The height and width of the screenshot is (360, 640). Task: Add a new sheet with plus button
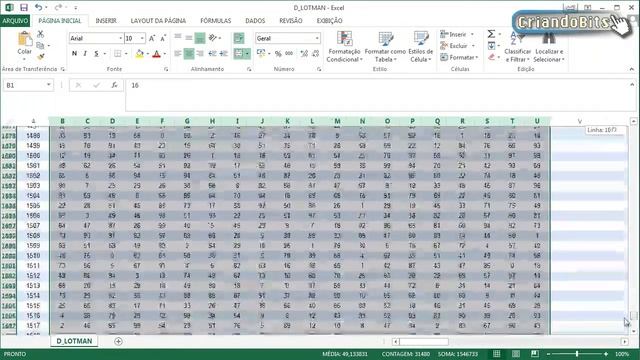click(x=118, y=341)
